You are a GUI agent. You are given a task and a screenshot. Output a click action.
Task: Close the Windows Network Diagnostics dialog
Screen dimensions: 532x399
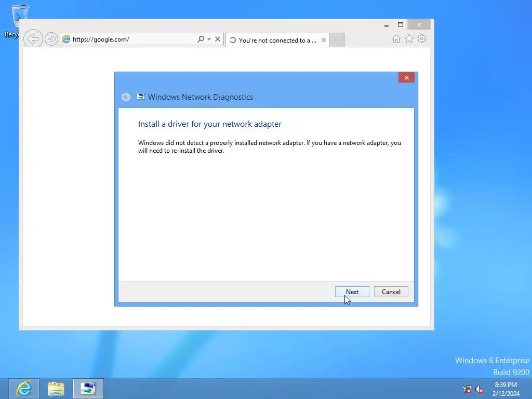pos(406,78)
